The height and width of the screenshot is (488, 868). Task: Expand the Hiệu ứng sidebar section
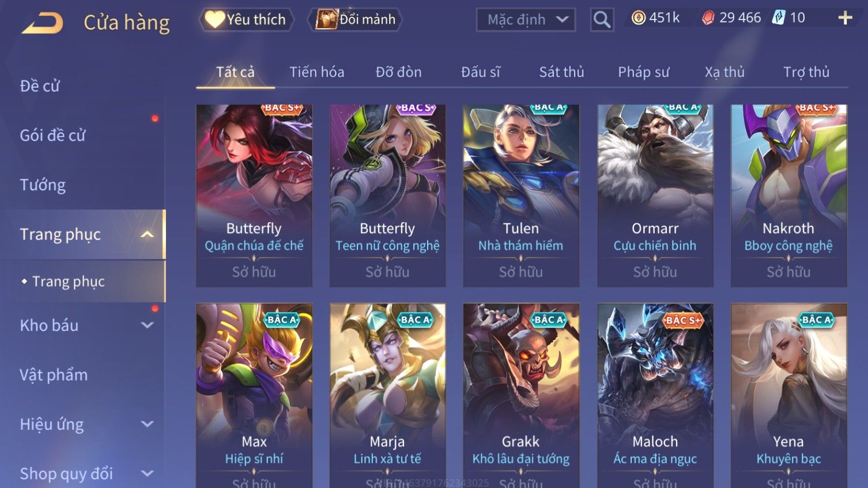coord(148,424)
